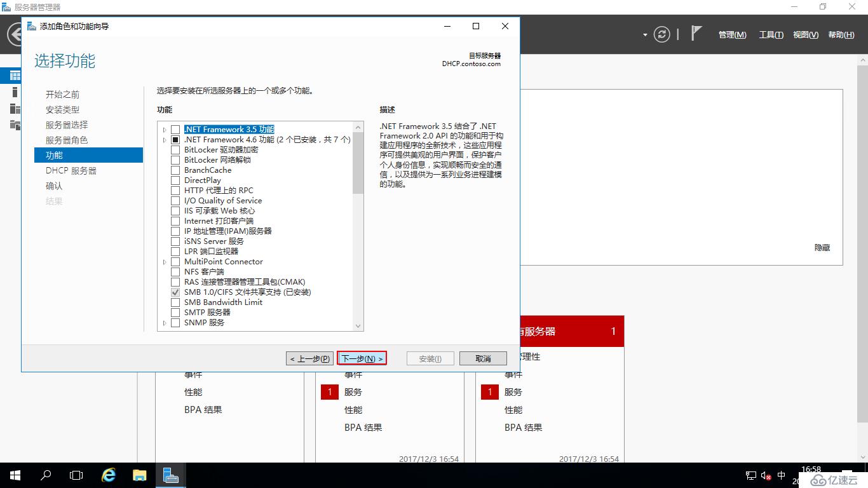Open the Manage (管理) menu
Image resolution: width=868 pixels, height=488 pixels.
732,35
